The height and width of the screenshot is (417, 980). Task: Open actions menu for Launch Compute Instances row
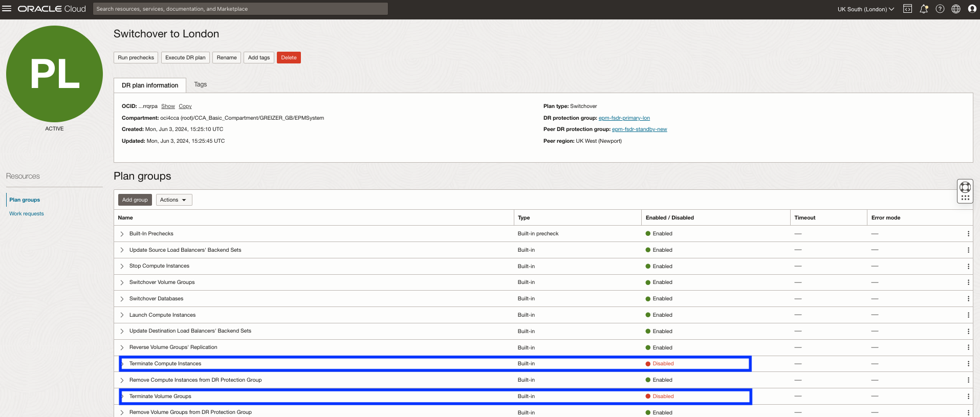[x=968, y=315]
